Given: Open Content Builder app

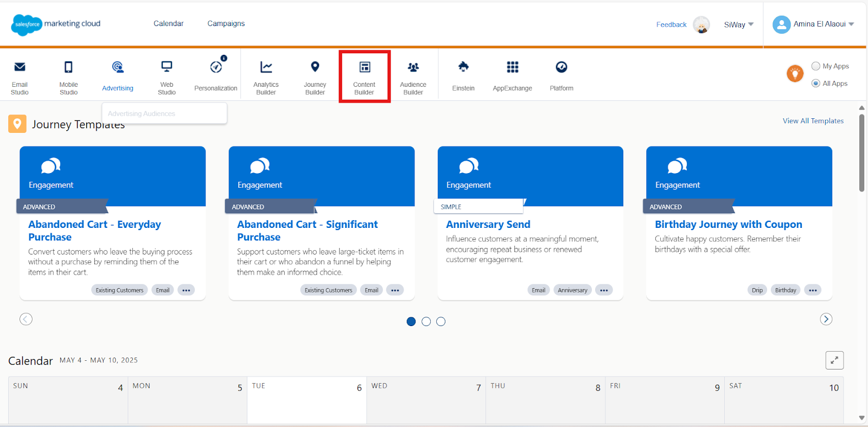Looking at the screenshot, I should tap(364, 78).
